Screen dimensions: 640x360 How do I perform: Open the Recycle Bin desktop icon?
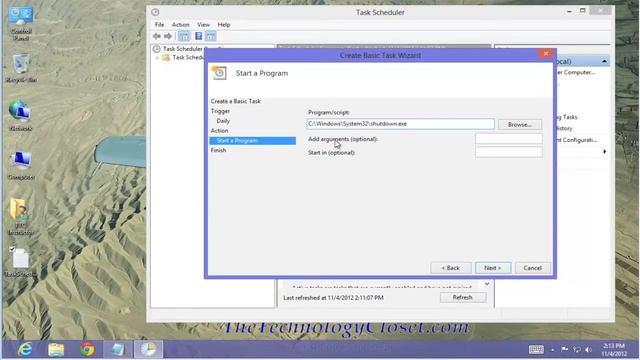pyautogui.click(x=21, y=68)
